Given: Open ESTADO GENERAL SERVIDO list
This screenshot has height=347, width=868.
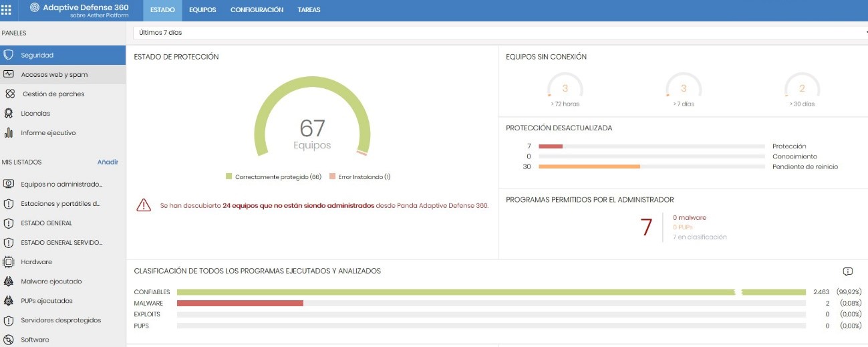Looking at the screenshot, I should [63, 242].
